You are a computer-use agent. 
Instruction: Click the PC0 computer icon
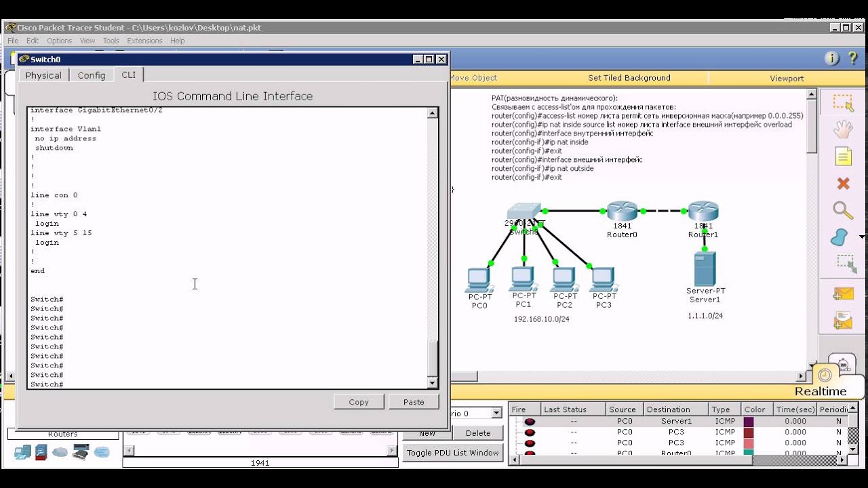[479, 279]
